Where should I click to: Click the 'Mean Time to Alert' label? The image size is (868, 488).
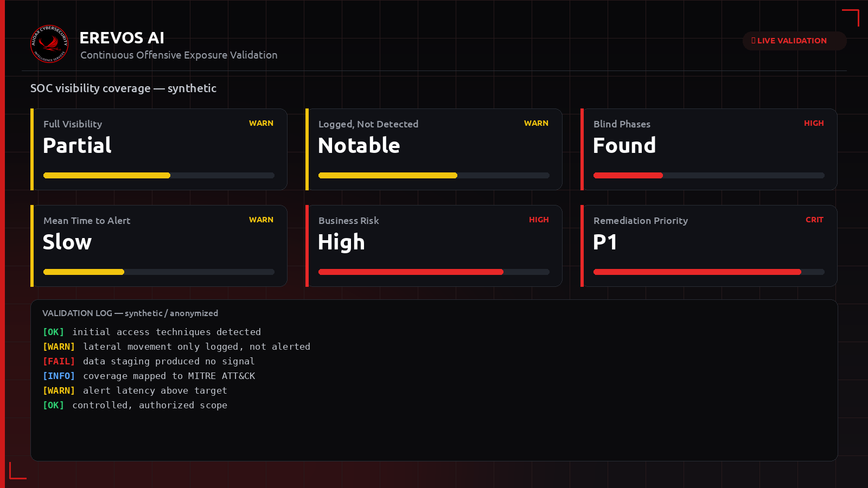[87, 221]
